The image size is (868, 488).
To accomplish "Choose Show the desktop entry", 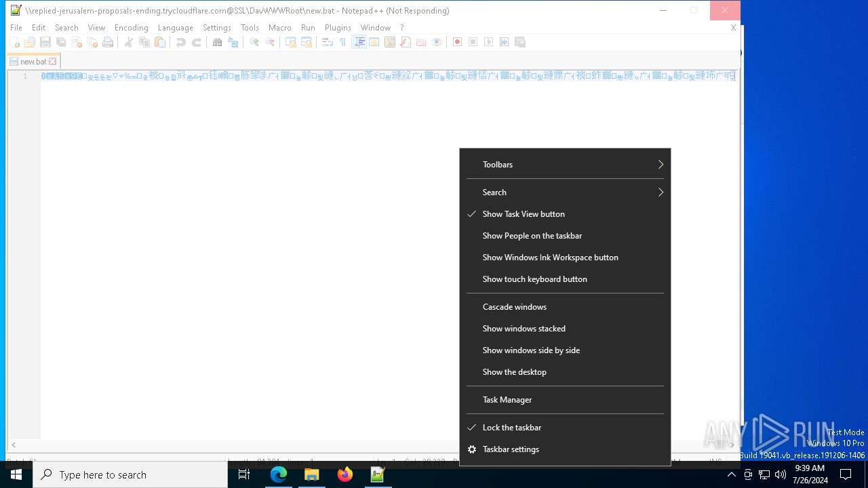I will tap(565, 372).
